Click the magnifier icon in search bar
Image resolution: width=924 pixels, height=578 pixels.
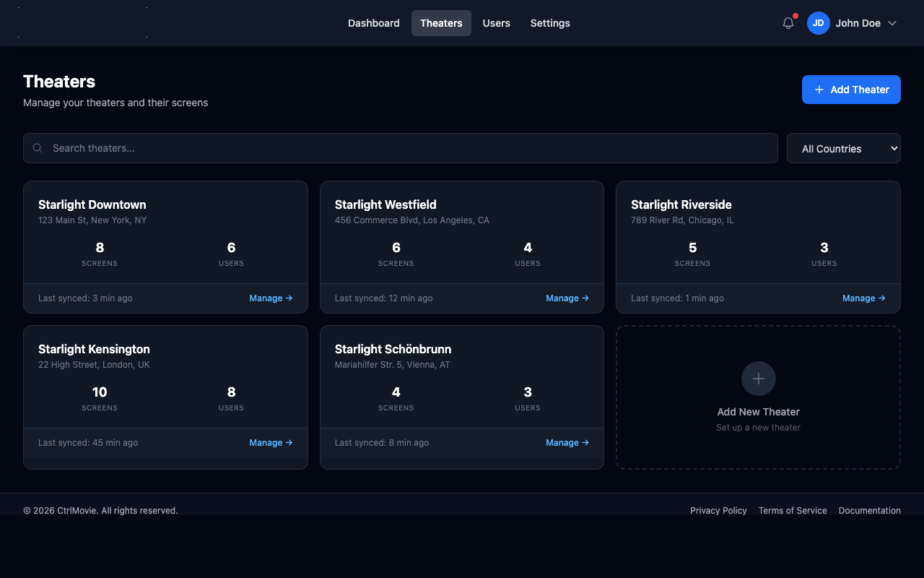38,148
